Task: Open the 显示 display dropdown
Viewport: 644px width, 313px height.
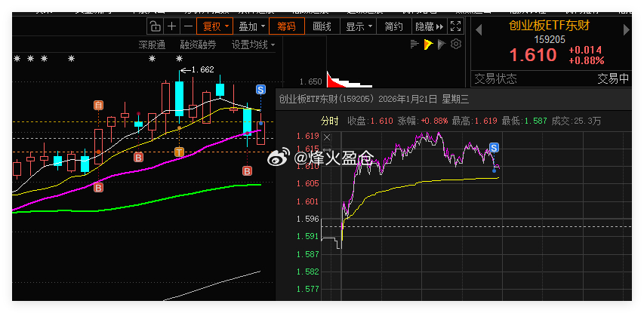Action: click(359, 26)
